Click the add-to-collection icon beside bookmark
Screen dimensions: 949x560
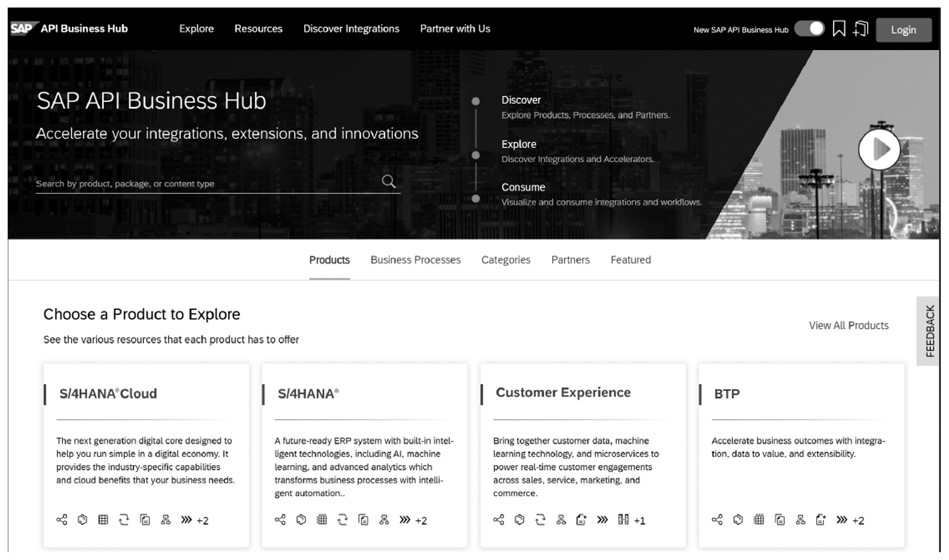point(861,29)
